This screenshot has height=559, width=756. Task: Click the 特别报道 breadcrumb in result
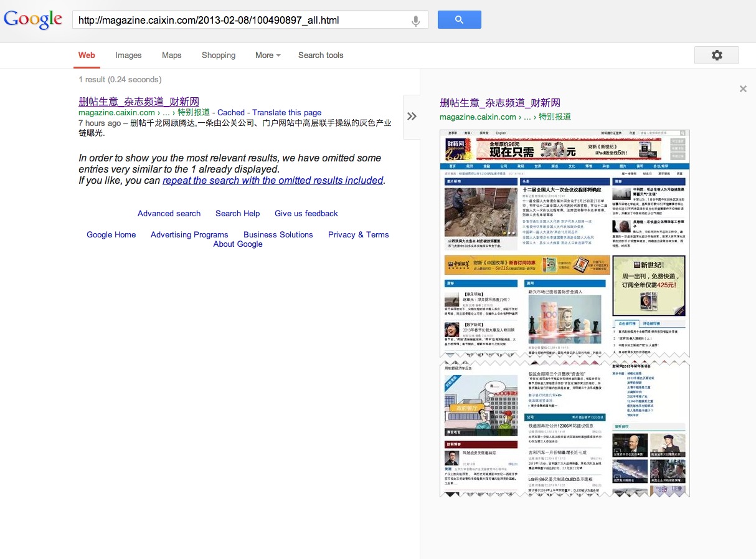pos(194,113)
